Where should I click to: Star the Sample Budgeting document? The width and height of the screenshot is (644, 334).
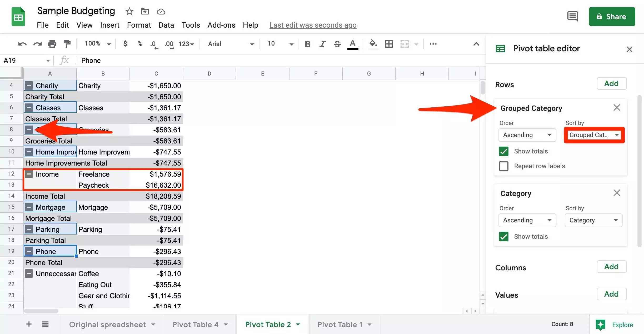(x=129, y=12)
